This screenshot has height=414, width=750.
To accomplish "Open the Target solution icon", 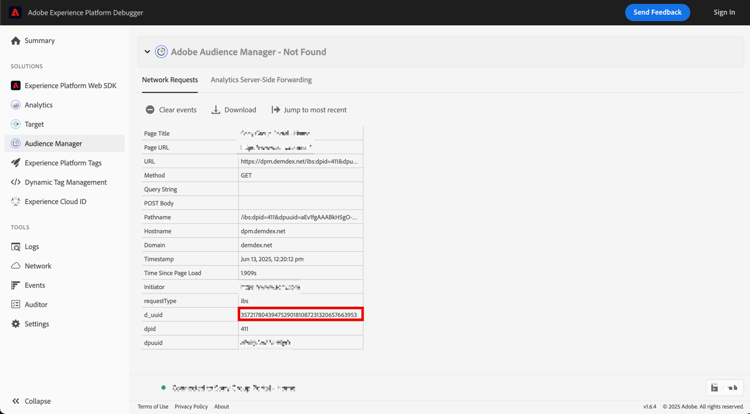I will (x=16, y=124).
